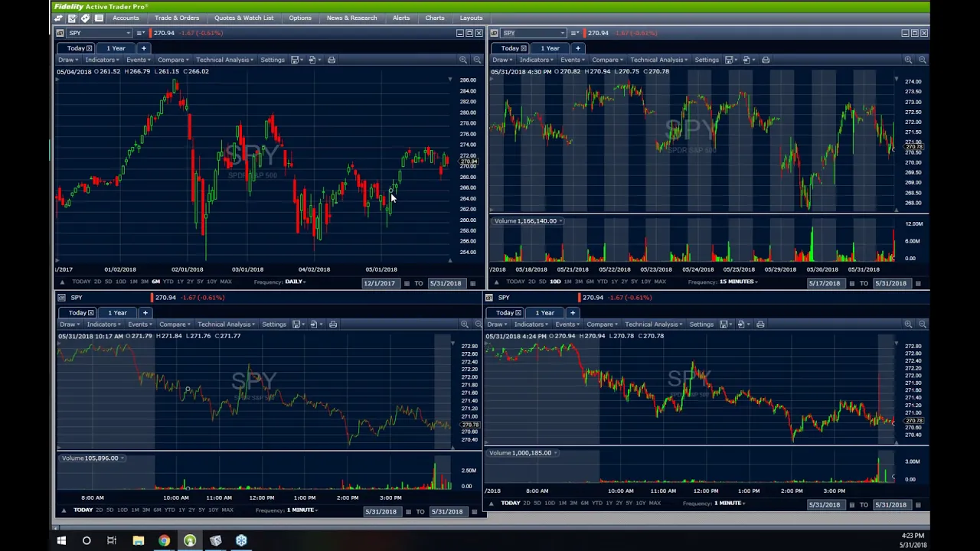
Task: Select 1M range on bottom-right chart
Action: 563,503
